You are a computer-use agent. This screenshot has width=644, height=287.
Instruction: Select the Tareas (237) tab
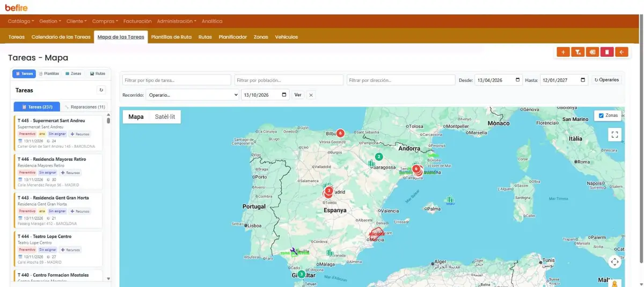pos(37,107)
